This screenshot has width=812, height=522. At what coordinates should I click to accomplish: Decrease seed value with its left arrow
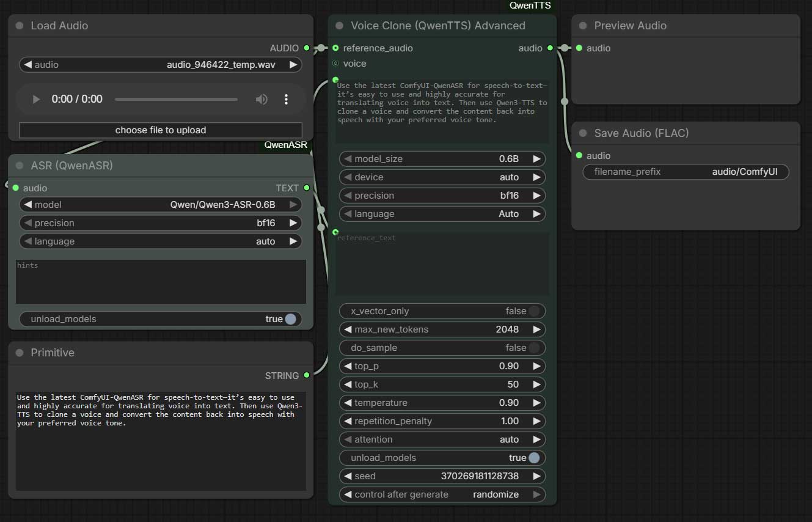pyautogui.click(x=348, y=476)
